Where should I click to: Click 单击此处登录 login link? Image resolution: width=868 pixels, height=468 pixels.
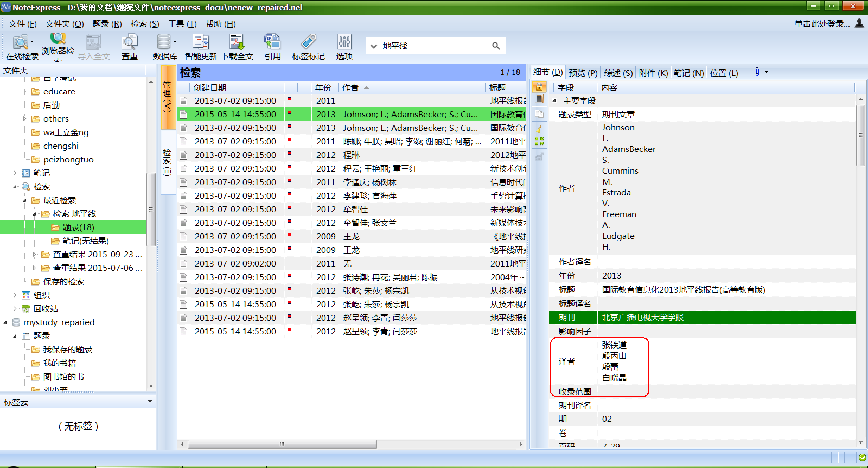pyautogui.click(x=822, y=24)
